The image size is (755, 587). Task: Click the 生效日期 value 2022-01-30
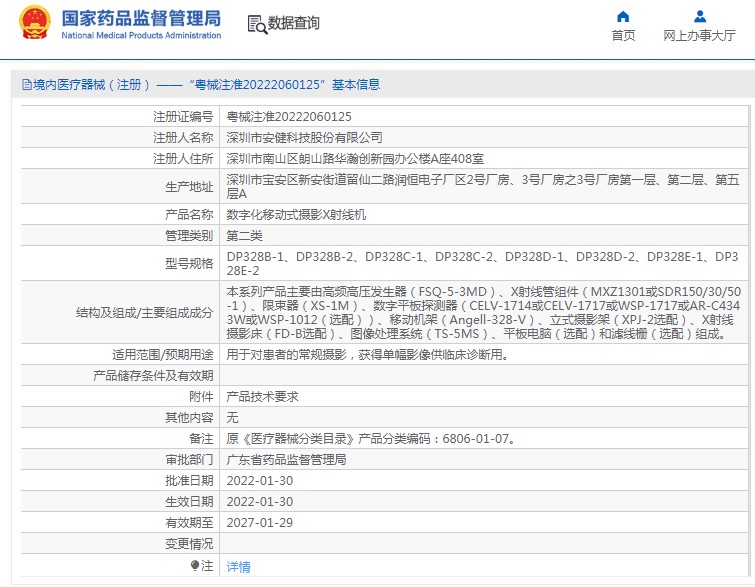260,502
